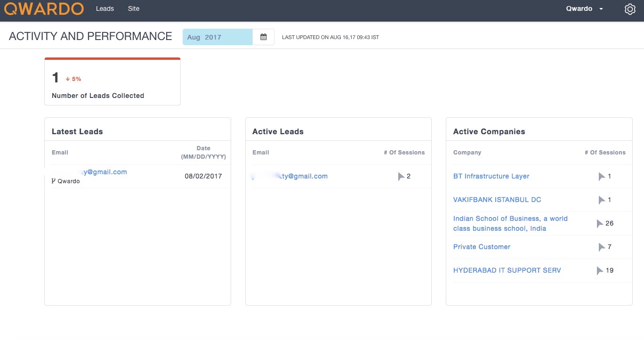This screenshot has width=644, height=340.
Task: Click the Aug 2017 date field
Action: click(x=218, y=37)
